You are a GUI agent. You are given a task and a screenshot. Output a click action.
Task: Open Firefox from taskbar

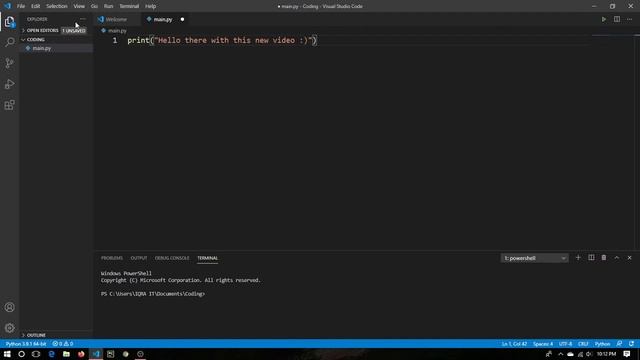[81, 354]
